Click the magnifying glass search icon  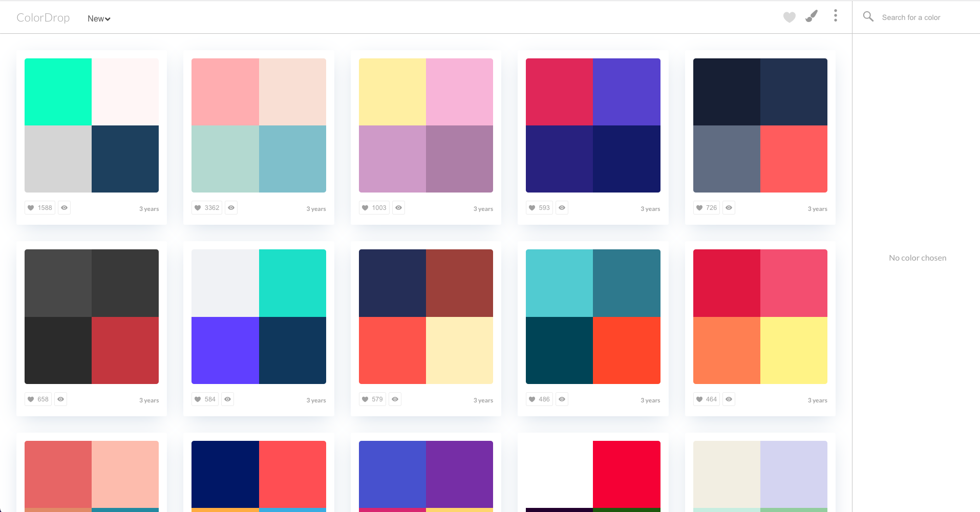tap(868, 17)
